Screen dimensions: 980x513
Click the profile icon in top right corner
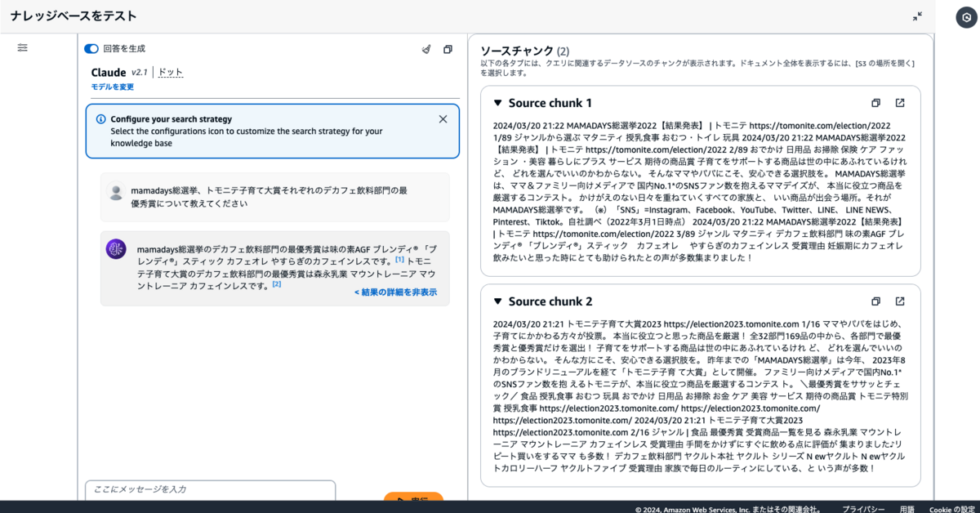click(965, 16)
